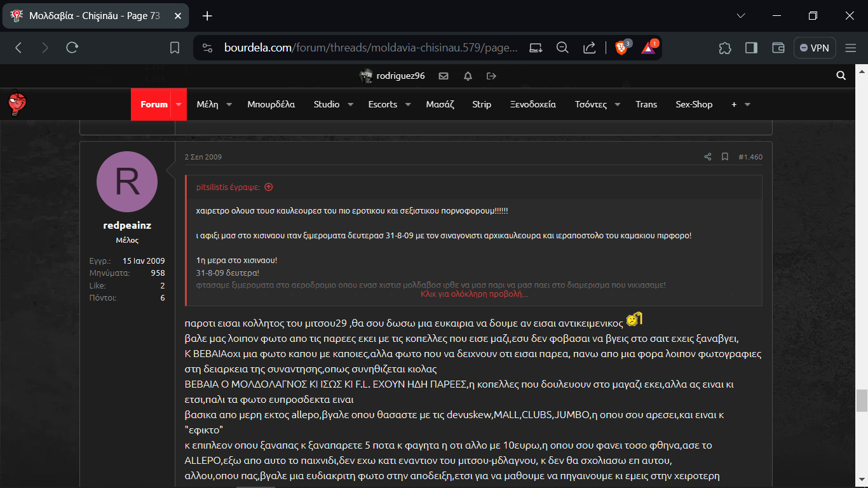The height and width of the screenshot is (488, 868).
Task: Click the browser address bar
Action: (370, 48)
